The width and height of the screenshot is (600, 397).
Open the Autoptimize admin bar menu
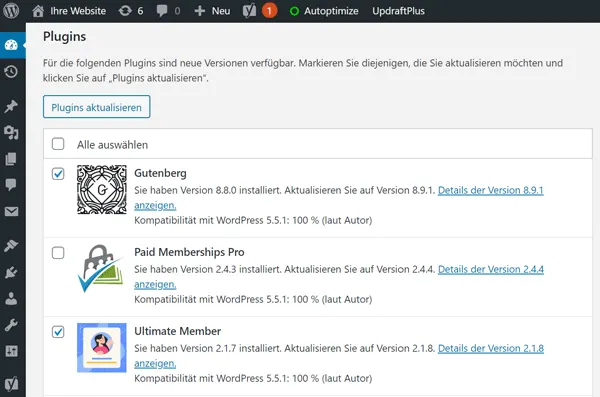(x=331, y=11)
